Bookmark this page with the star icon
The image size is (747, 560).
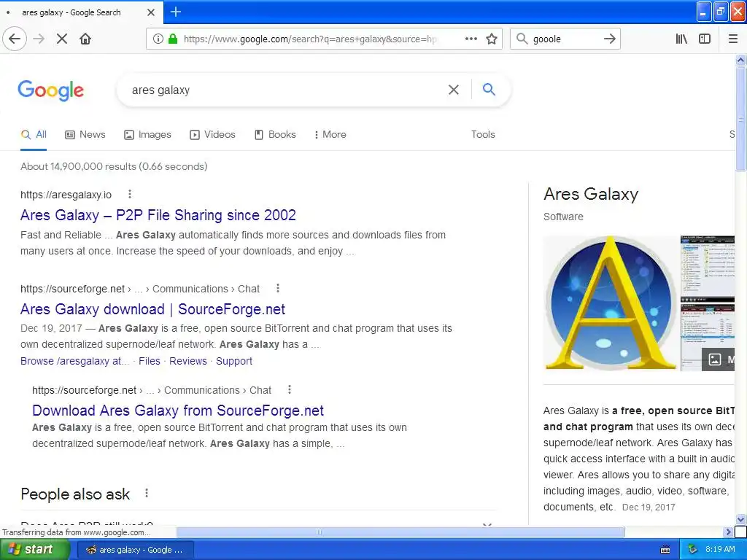click(x=492, y=39)
